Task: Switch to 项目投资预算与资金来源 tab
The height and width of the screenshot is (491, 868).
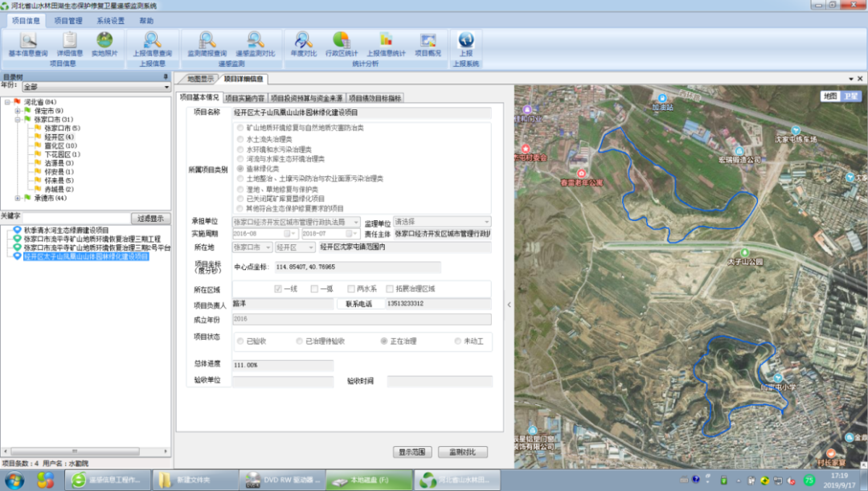Action: coord(307,98)
